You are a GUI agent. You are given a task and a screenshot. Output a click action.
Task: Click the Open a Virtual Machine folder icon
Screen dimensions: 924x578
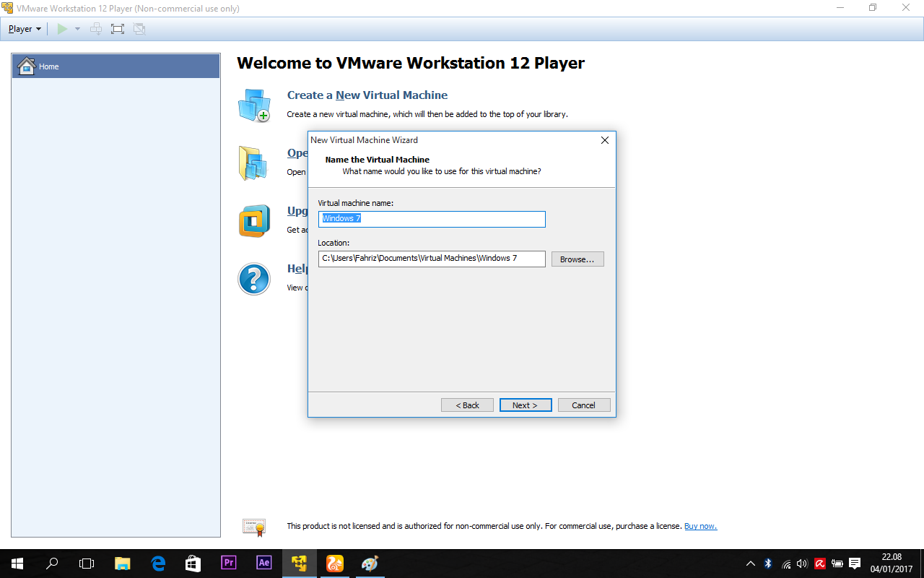click(x=253, y=163)
